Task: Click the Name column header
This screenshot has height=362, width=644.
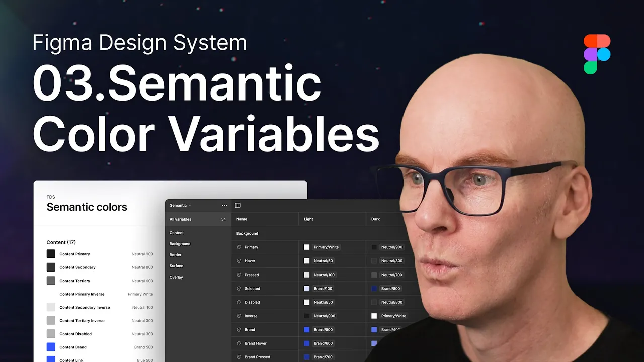Action: pos(242,219)
